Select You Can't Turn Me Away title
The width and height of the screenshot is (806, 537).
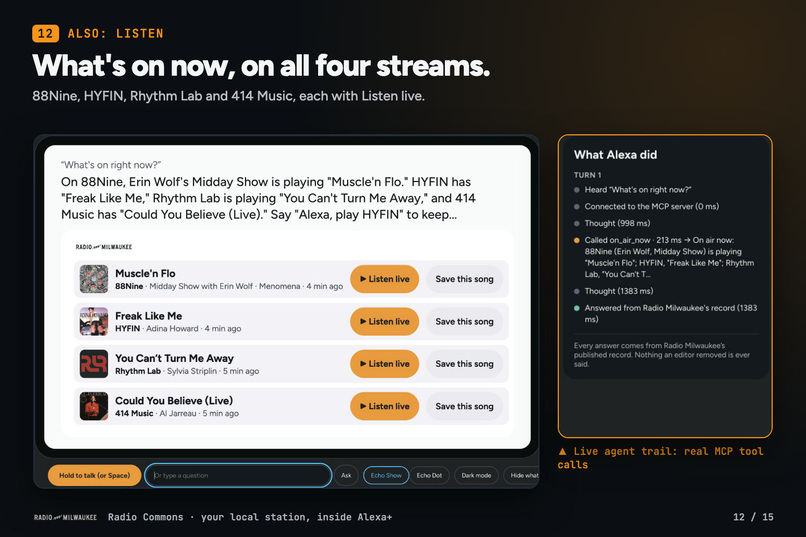click(174, 358)
